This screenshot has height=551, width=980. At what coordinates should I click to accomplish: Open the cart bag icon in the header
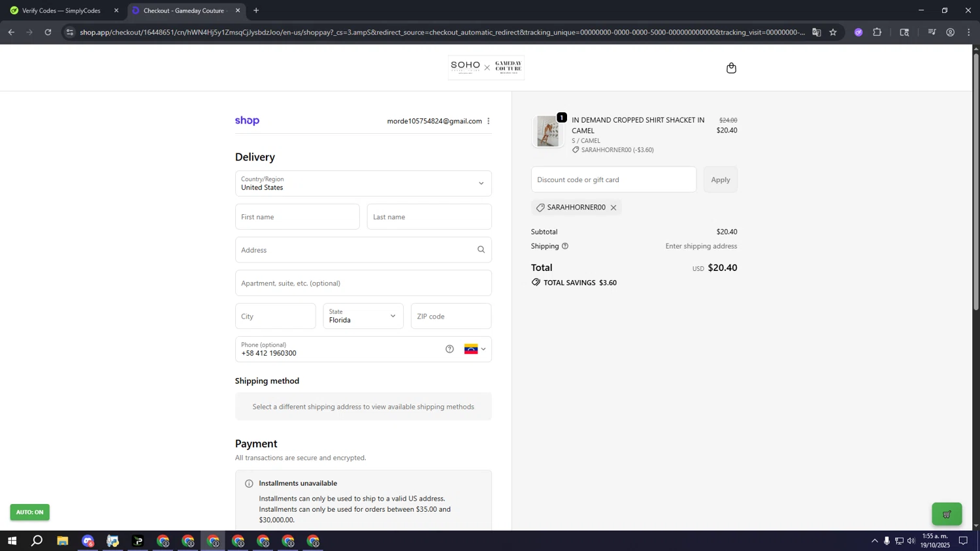tap(731, 68)
